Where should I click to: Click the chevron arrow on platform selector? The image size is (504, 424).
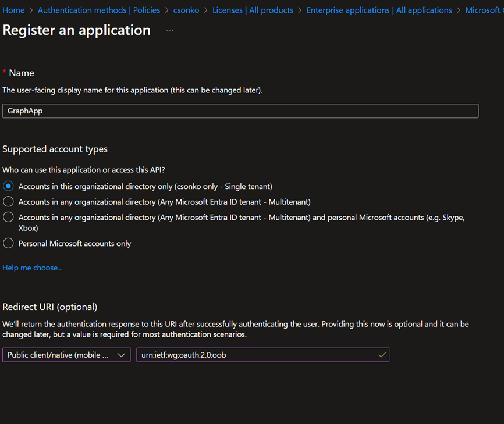pyautogui.click(x=122, y=355)
